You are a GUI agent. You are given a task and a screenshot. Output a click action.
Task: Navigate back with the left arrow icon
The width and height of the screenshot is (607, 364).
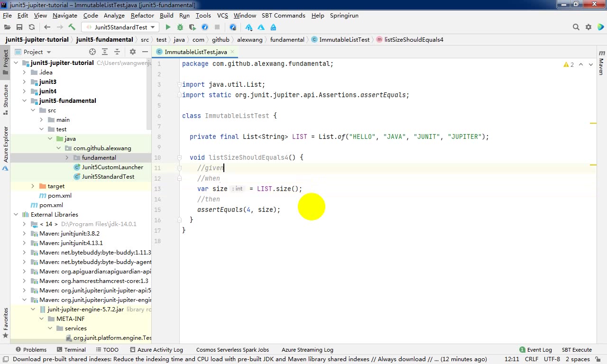(47, 27)
